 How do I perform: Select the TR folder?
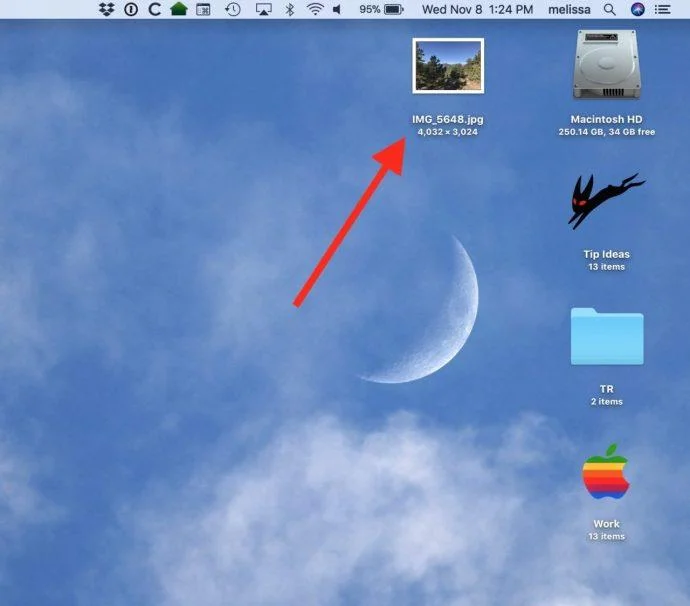(607, 336)
